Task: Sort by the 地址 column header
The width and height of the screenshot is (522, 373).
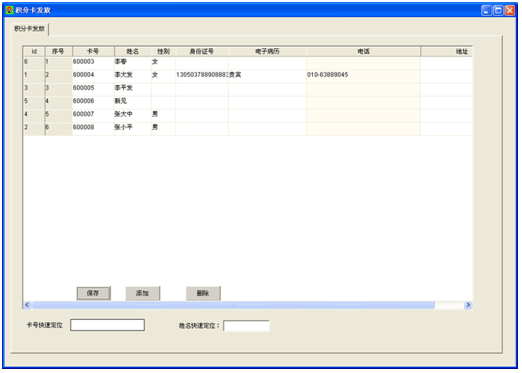Action: pyautogui.click(x=447, y=51)
